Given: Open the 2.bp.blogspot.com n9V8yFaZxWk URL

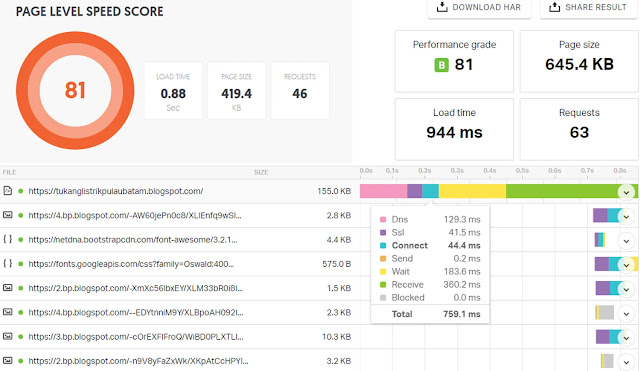Looking at the screenshot, I should tap(138, 361).
